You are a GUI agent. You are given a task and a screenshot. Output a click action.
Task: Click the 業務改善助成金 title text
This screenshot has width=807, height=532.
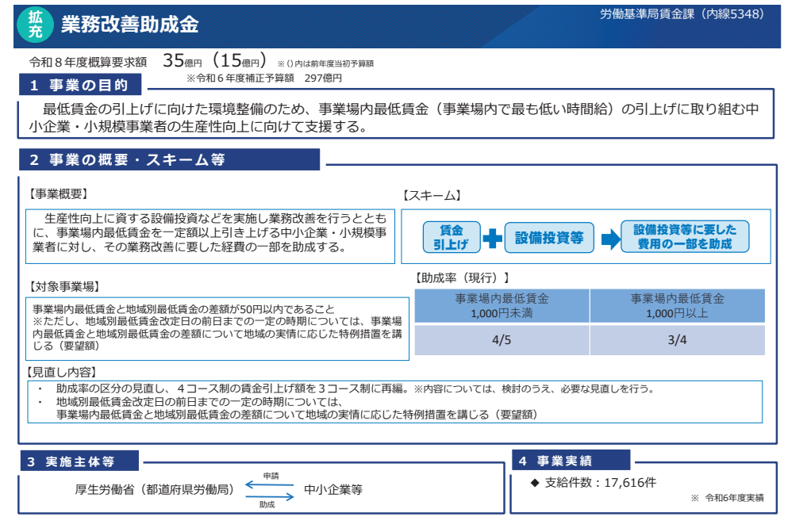tap(129, 25)
